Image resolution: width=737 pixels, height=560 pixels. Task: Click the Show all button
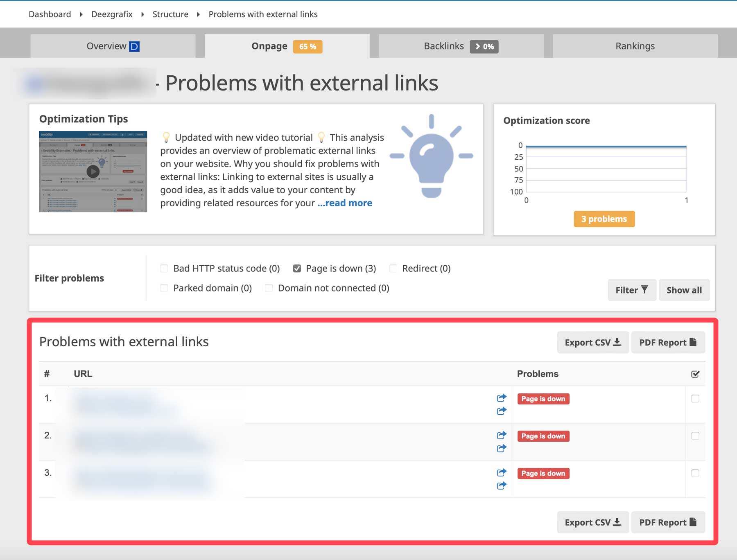tap(684, 290)
